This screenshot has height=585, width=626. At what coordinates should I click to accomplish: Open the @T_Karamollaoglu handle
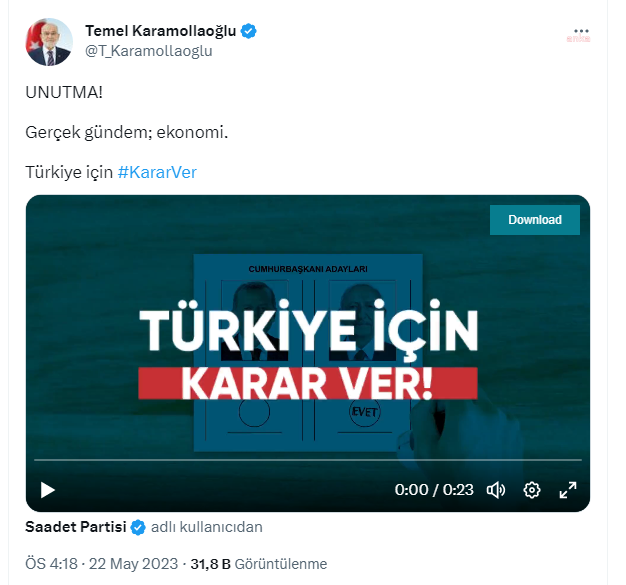point(149,51)
